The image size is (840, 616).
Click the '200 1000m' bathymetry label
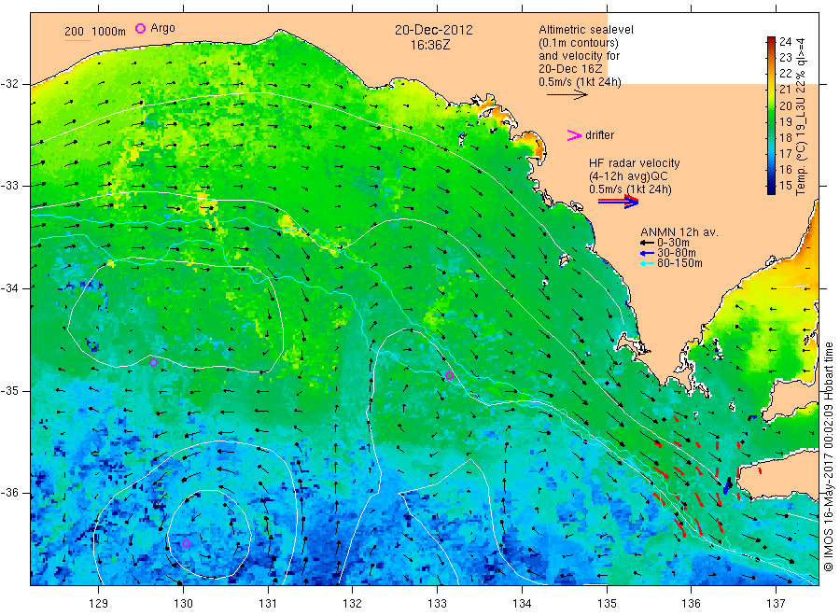click(x=95, y=32)
